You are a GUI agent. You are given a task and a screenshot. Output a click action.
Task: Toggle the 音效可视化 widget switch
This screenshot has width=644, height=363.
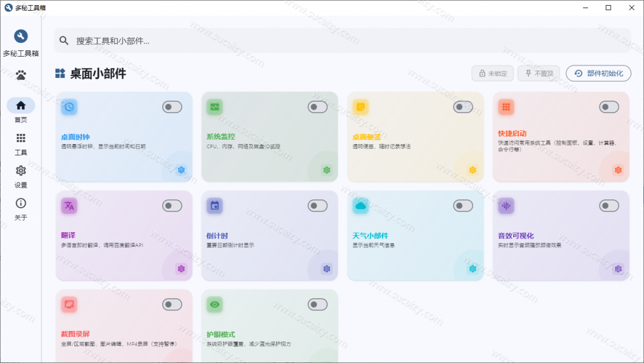click(x=609, y=206)
